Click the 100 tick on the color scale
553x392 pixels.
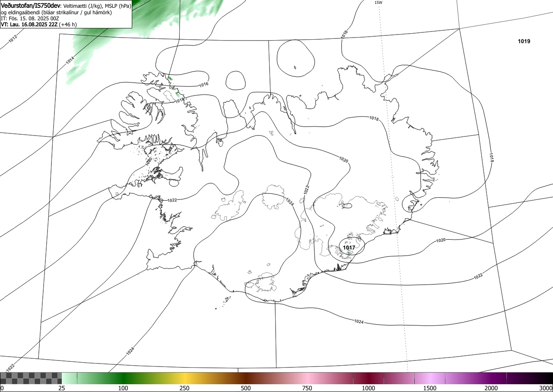click(123, 388)
